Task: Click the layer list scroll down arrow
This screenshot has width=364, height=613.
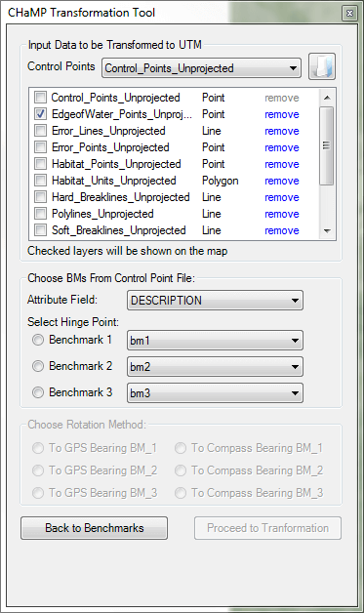Action: click(x=327, y=231)
